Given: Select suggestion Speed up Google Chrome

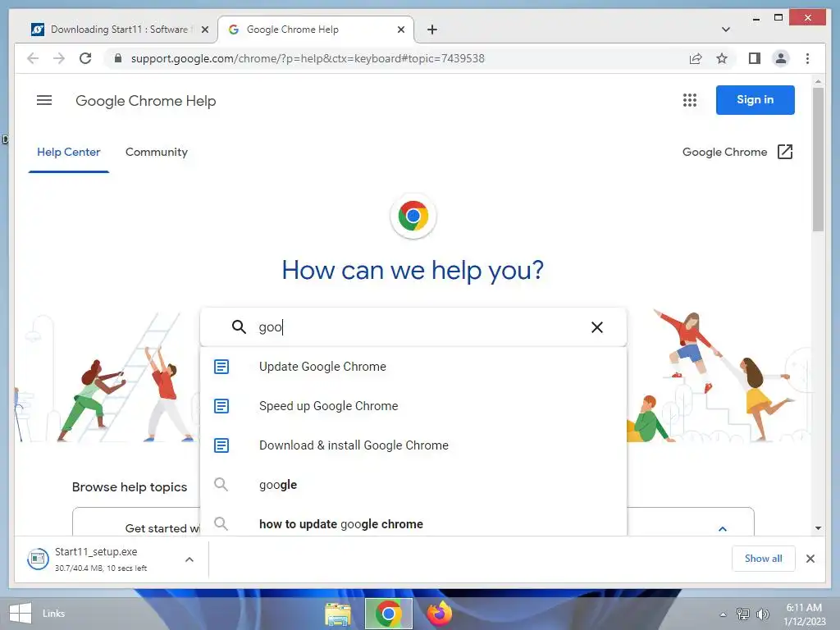Looking at the screenshot, I should coord(413,406).
